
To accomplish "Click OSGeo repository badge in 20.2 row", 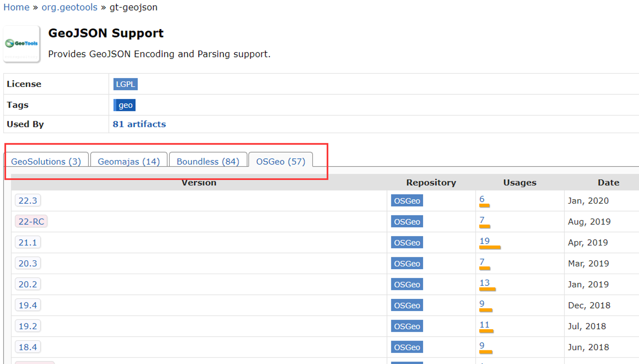I will point(407,284).
